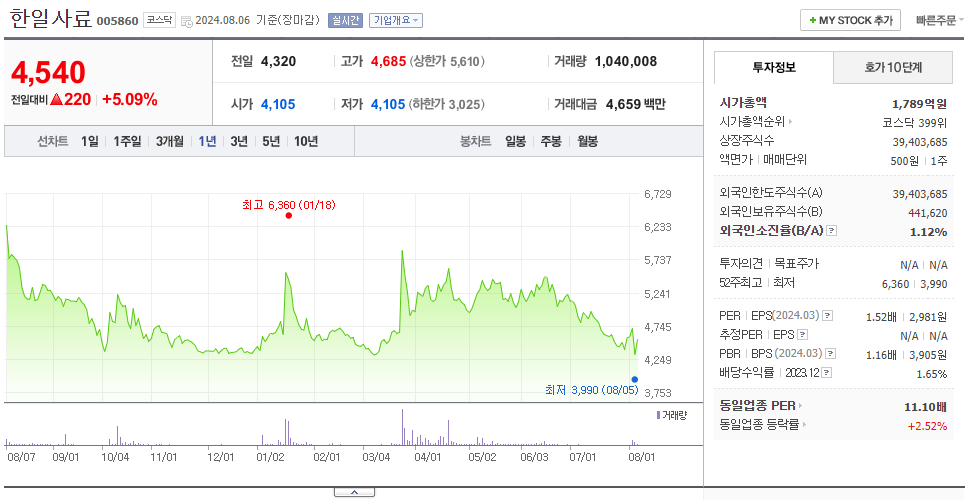Click the current price 4,540

(x=49, y=73)
